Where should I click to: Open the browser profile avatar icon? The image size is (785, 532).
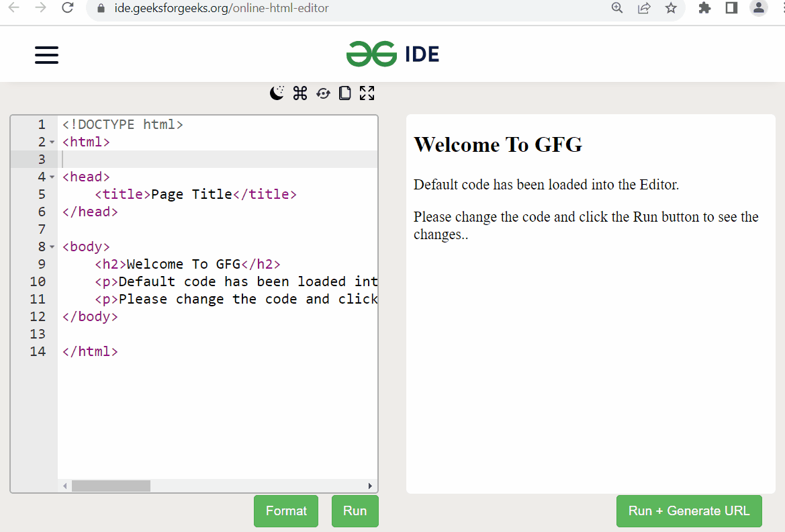[758, 9]
